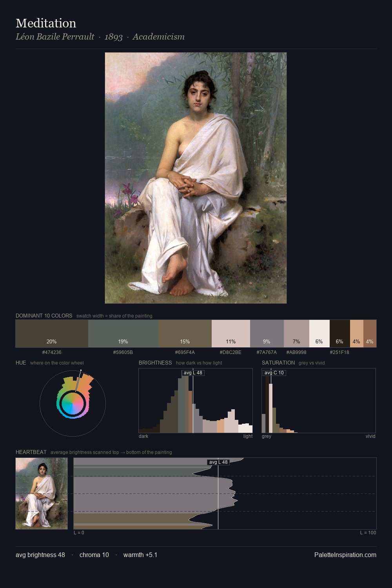Choose the 6% near-black swatch

point(340,334)
